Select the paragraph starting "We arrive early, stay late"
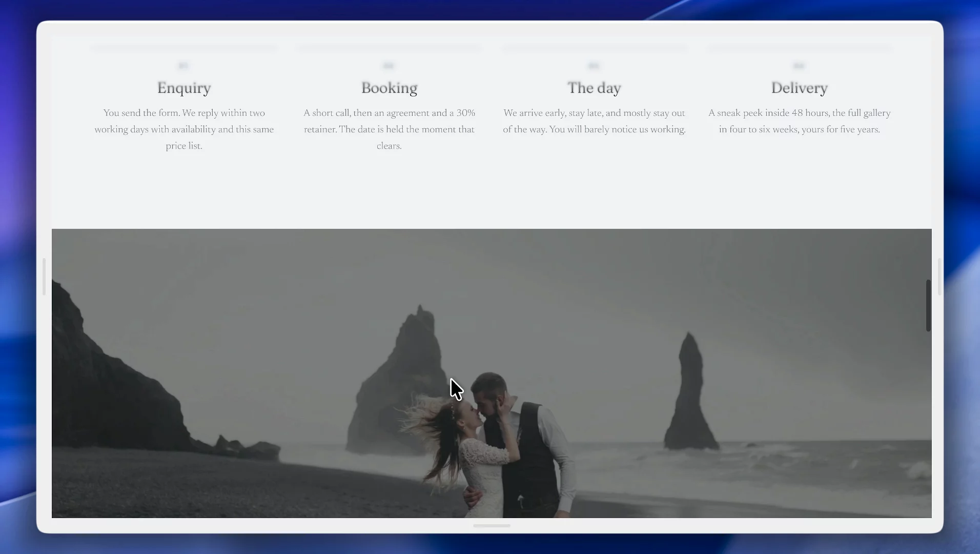The width and height of the screenshot is (980, 554). click(594, 121)
